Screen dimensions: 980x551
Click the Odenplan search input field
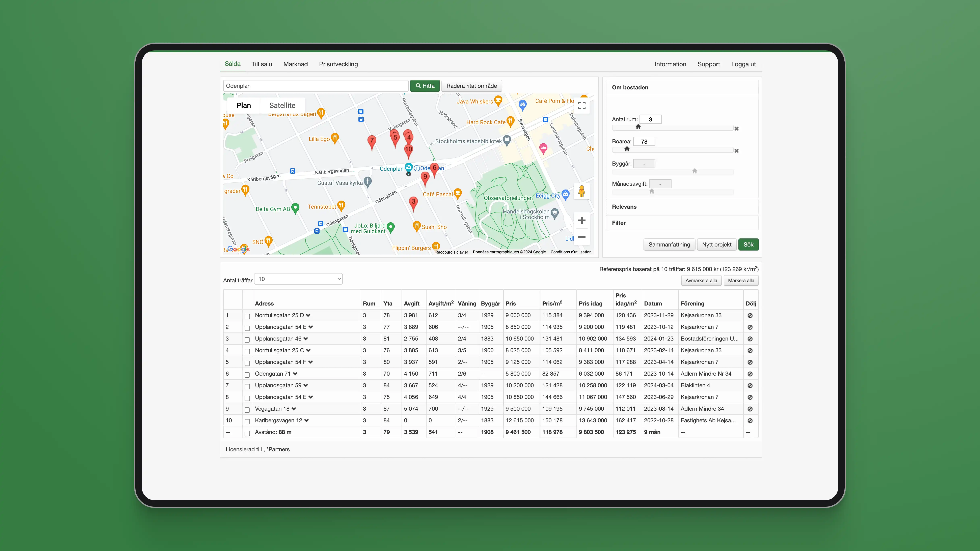click(x=315, y=86)
